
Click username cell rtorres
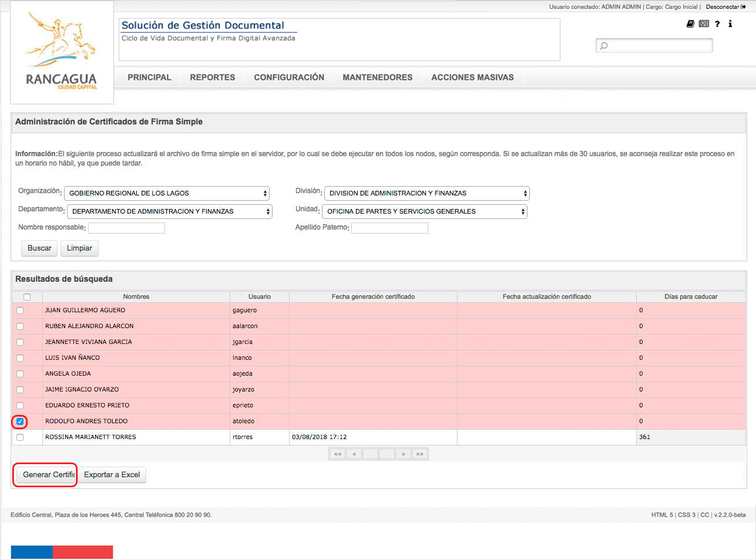coord(260,437)
